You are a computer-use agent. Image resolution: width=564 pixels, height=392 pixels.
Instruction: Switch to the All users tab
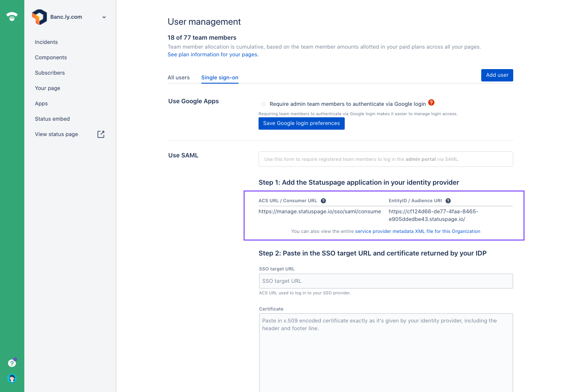click(x=178, y=77)
